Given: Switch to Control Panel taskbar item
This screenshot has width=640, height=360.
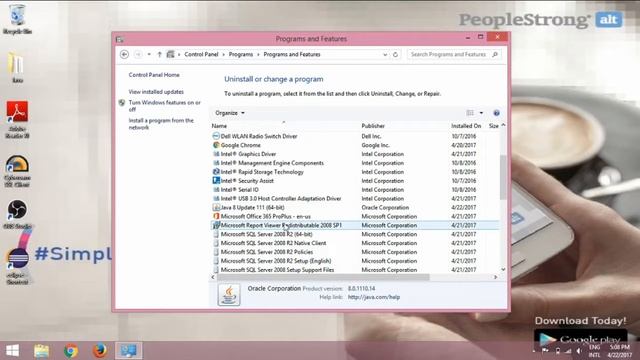Looking at the screenshot, I should pos(129,351).
